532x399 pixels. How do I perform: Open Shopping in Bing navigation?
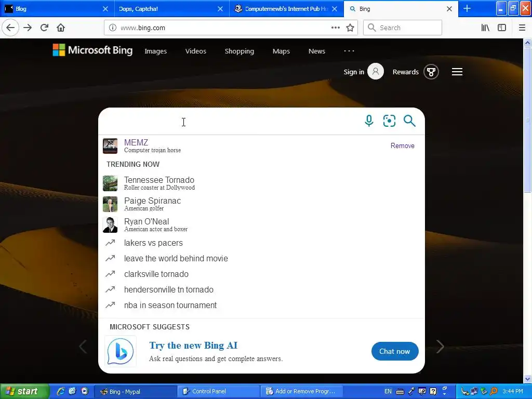tap(239, 51)
